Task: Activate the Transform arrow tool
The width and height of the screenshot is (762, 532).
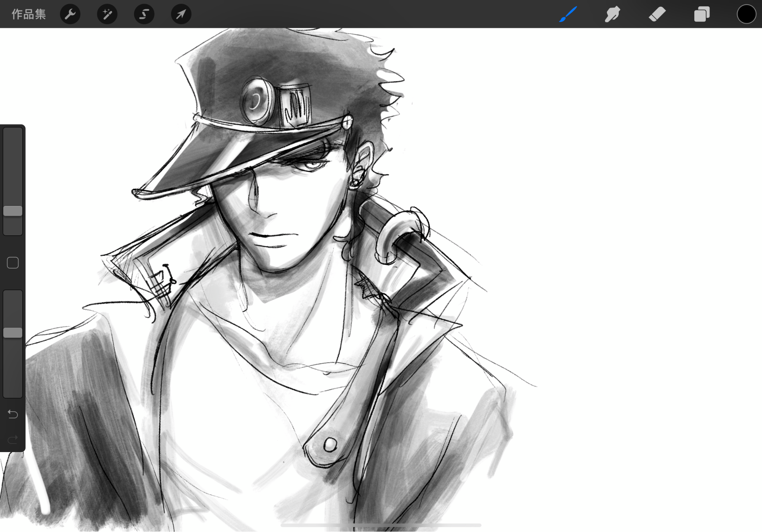Action: (x=181, y=14)
